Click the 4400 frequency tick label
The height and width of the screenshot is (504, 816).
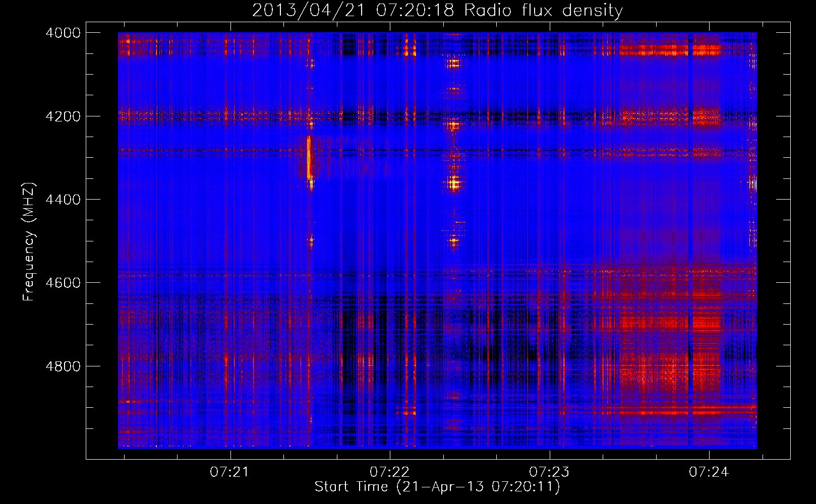point(63,200)
